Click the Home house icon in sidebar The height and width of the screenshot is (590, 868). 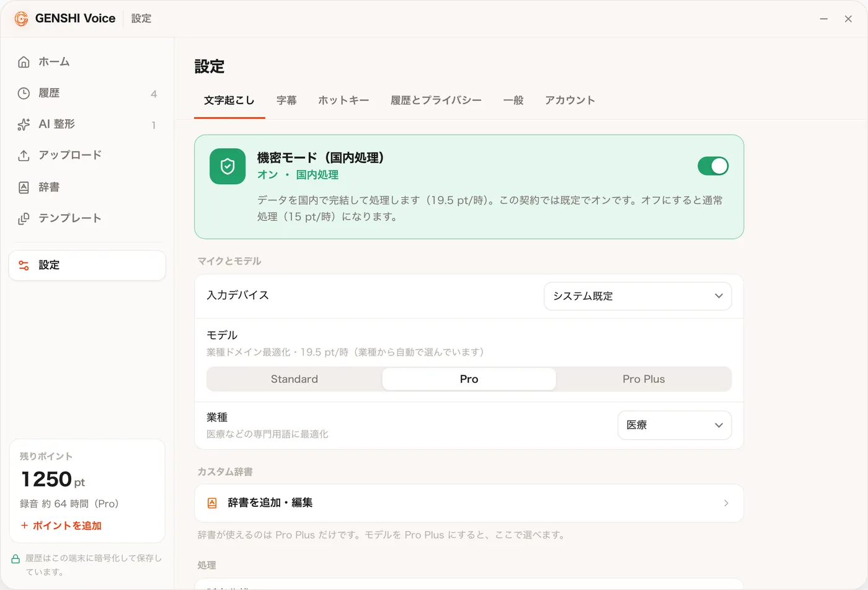(24, 62)
